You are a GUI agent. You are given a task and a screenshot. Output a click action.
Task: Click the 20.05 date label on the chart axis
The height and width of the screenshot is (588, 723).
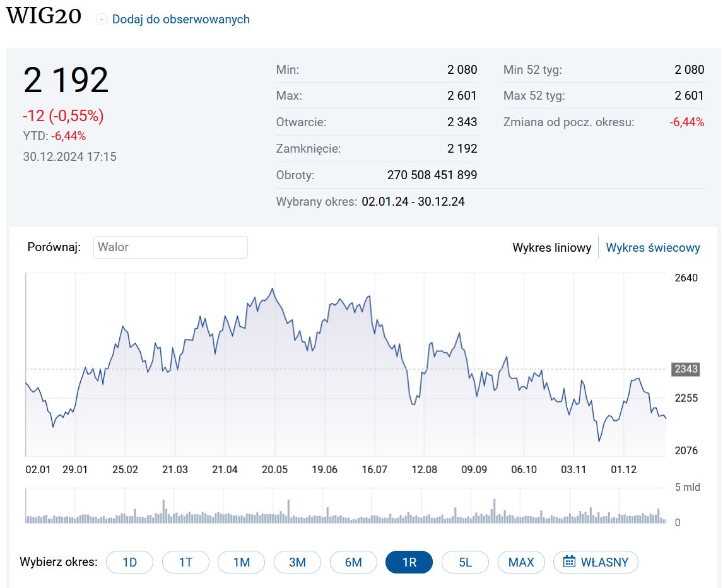click(x=275, y=469)
